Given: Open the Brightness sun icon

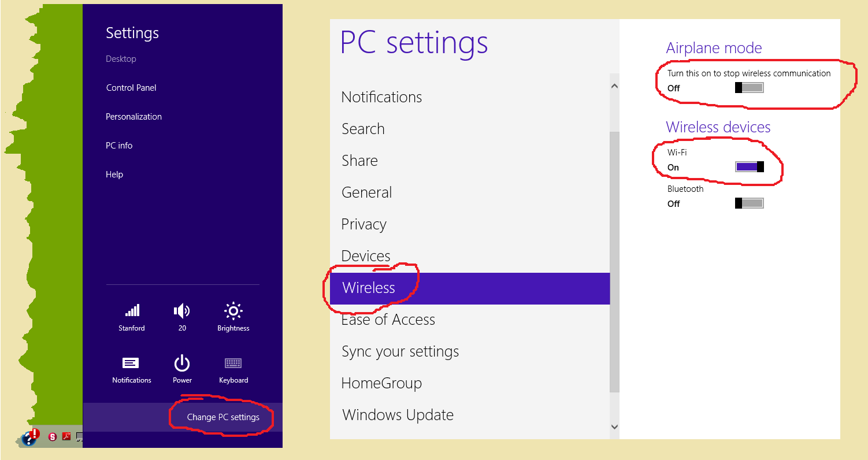Looking at the screenshot, I should tap(233, 312).
